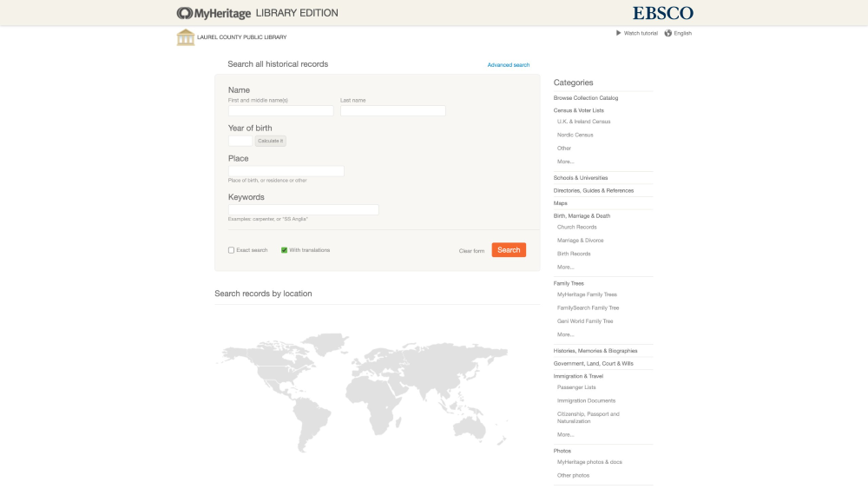Open Marriage & Divorce subcategory
Screen dimensions: 868x489
580,241
